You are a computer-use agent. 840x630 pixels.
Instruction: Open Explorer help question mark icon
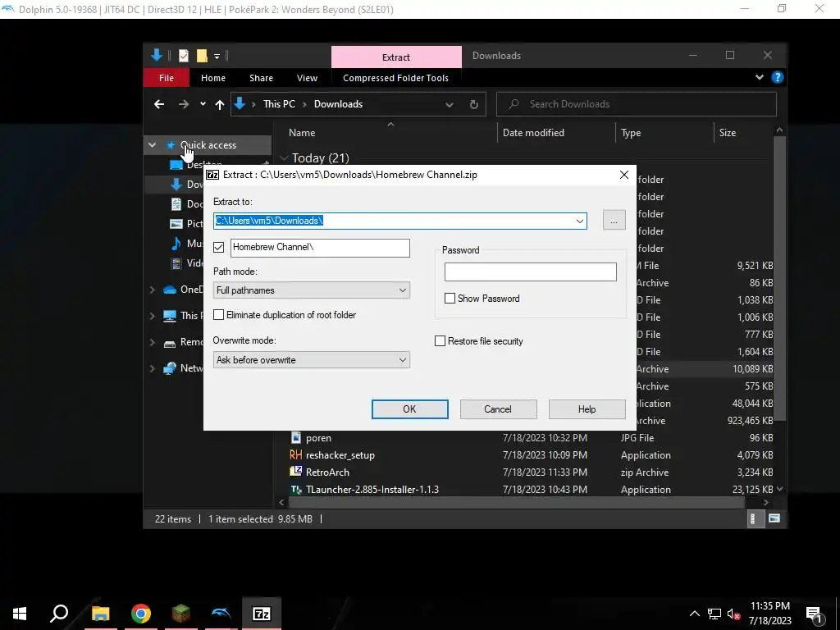coord(778,78)
